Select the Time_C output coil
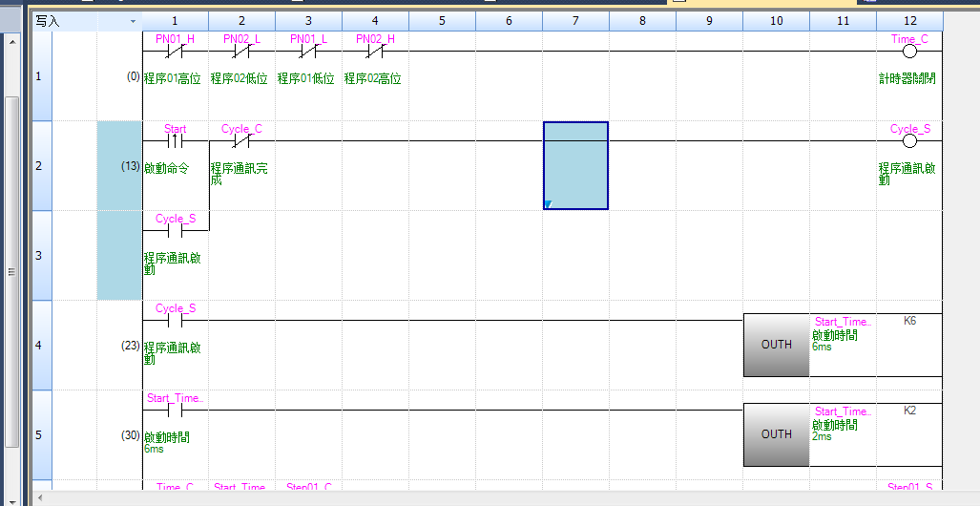980x506 pixels. 908,52
